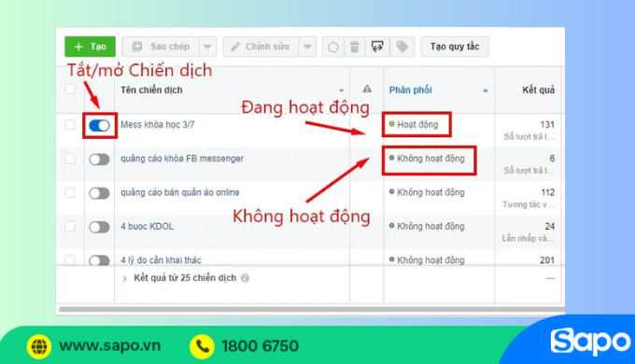Screen dimensions: 635x364
Task: Enable 4 lý do cần khai thác toggle
Action: 99,260
